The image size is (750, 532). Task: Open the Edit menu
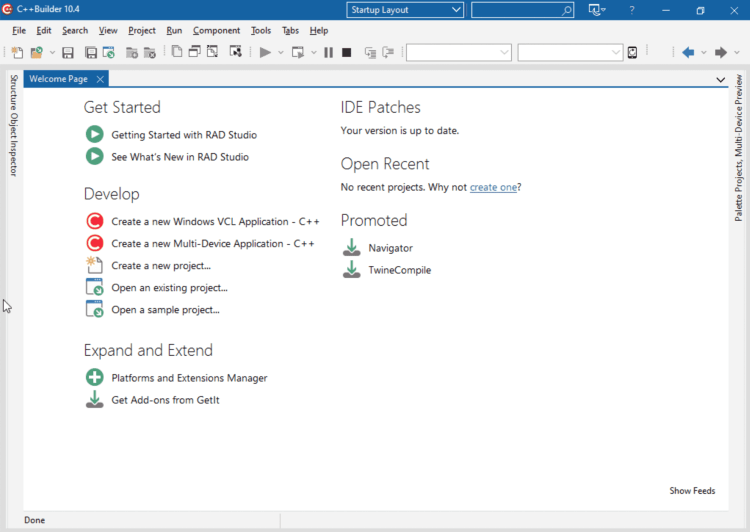(44, 31)
